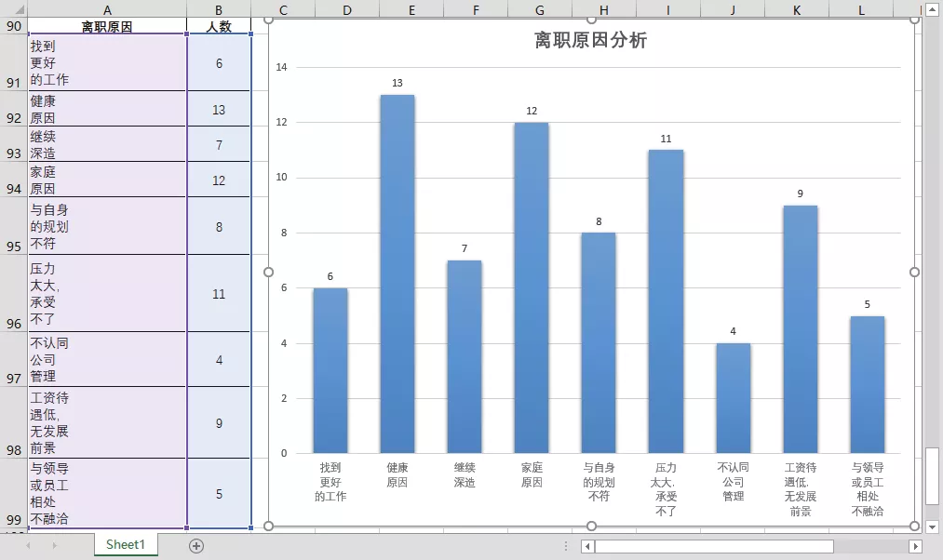Go to previous sheet with the left arrow
This screenshot has width=943, height=560.
pyautogui.click(x=28, y=545)
